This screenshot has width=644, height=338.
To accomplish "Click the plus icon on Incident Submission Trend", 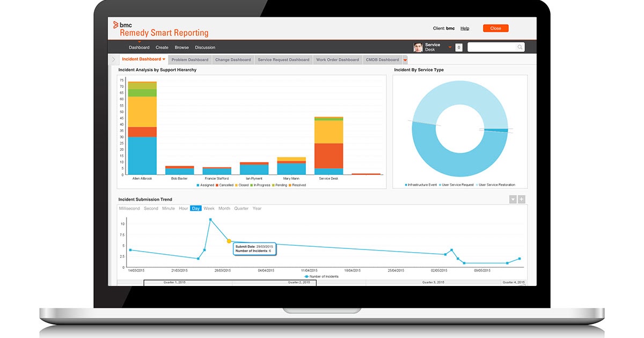I will click(x=521, y=199).
